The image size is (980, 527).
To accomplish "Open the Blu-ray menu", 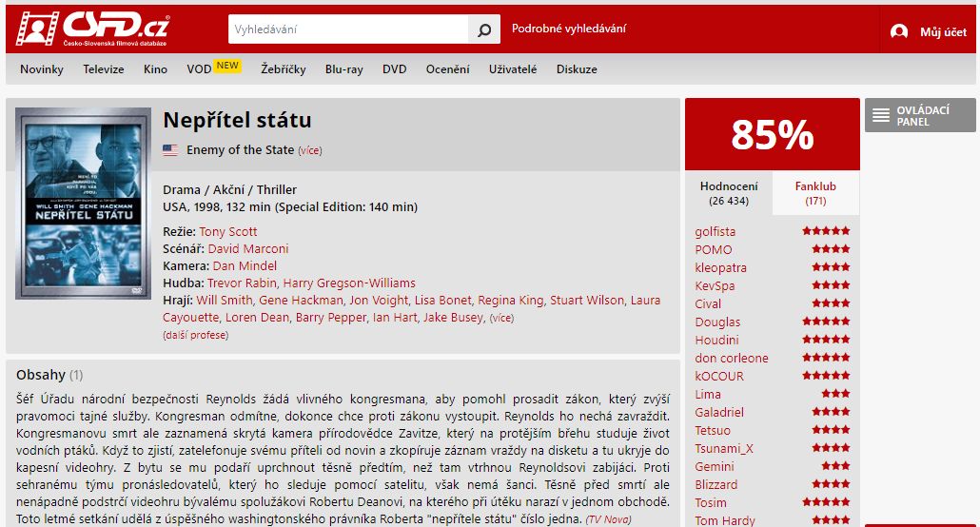I will (x=343, y=69).
